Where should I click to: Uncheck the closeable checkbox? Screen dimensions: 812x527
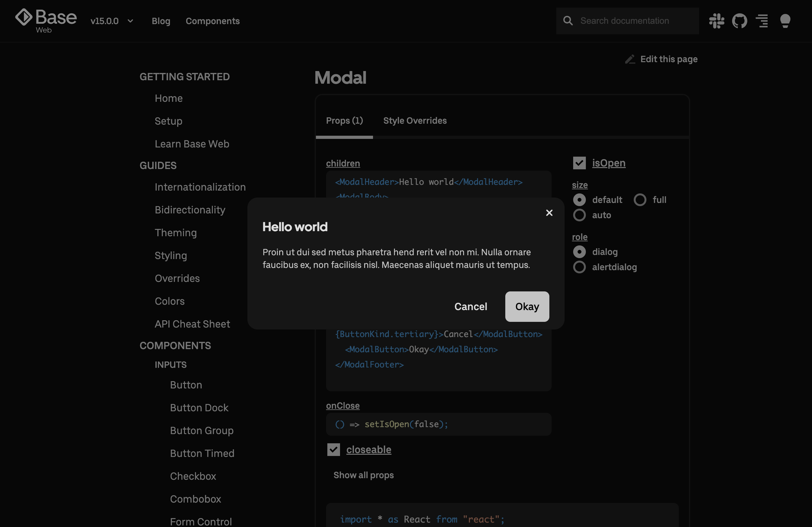tap(333, 450)
